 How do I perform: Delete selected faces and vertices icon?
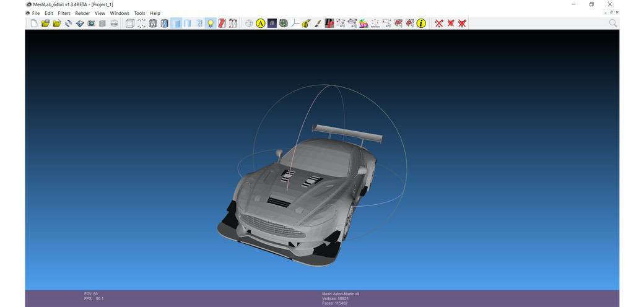click(x=462, y=24)
